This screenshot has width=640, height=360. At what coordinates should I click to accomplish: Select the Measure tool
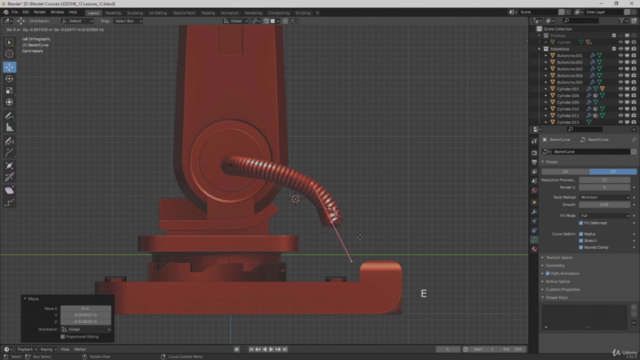[9, 128]
